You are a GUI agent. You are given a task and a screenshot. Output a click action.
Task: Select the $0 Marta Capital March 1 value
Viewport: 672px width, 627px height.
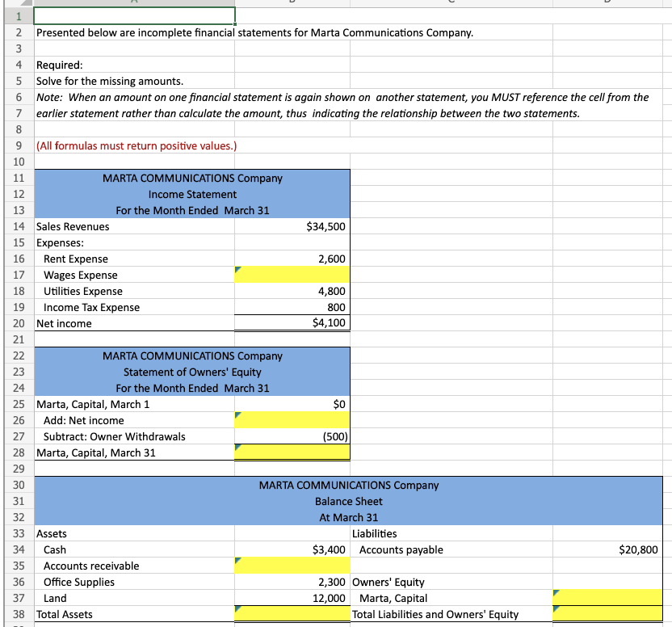[339, 404]
